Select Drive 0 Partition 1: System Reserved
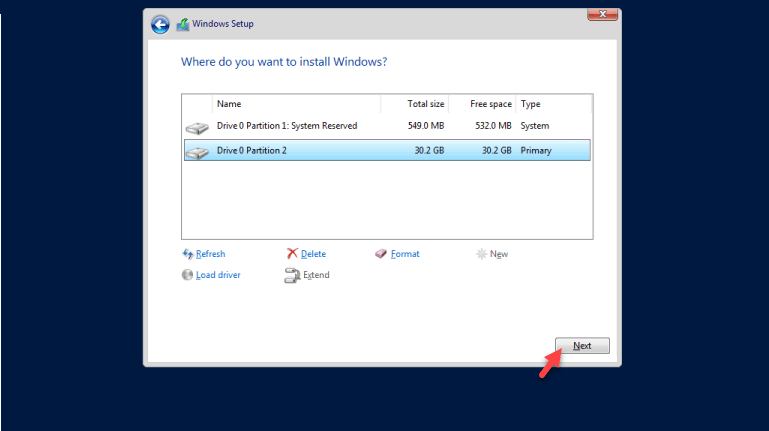 tap(287, 126)
